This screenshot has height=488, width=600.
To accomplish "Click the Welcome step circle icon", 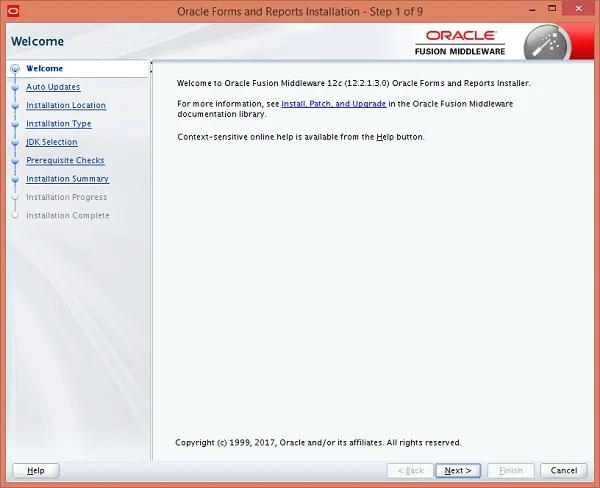I will coord(15,69).
